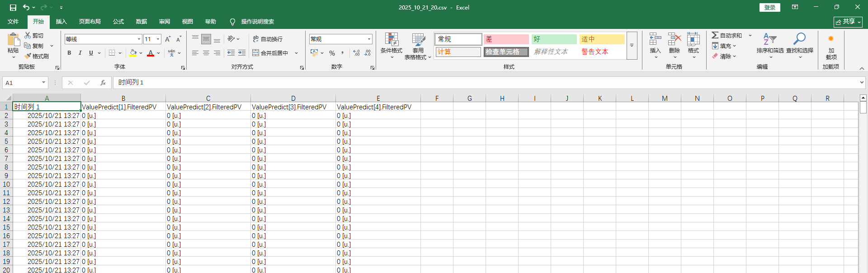Screen dimensions: 868x273
Task: Open Sort and Filter (排序和筛选)
Action: point(770,46)
